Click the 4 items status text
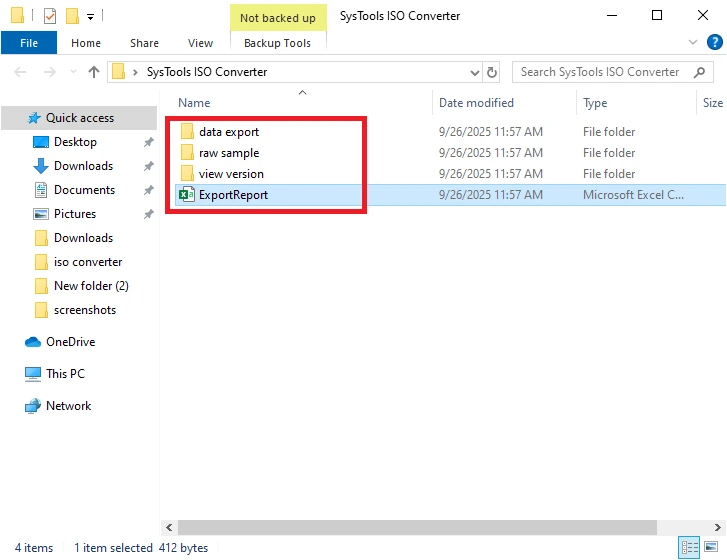 coord(34,547)
